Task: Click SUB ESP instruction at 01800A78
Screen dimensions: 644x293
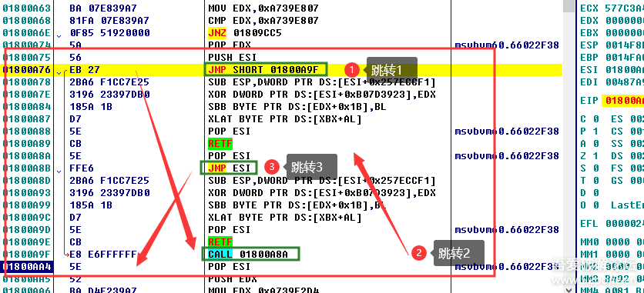Action: point(322,82)
